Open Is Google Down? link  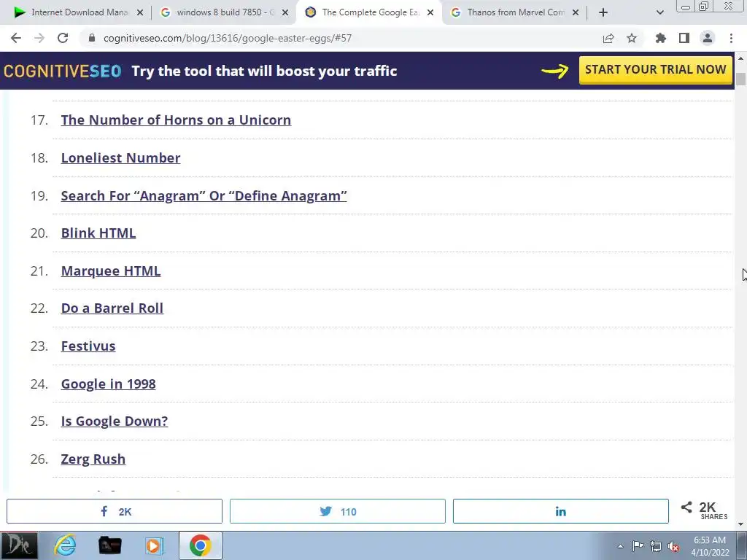pos(115,421)
